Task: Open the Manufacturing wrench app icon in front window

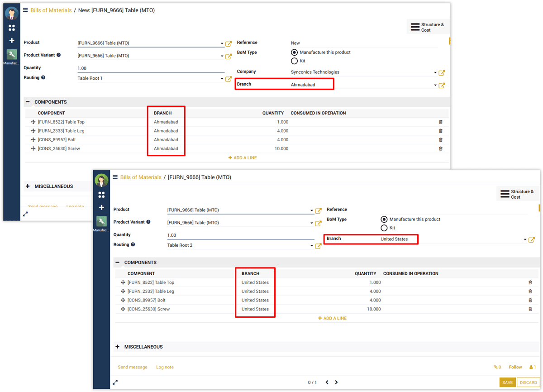Action: [x=101, y=221]
